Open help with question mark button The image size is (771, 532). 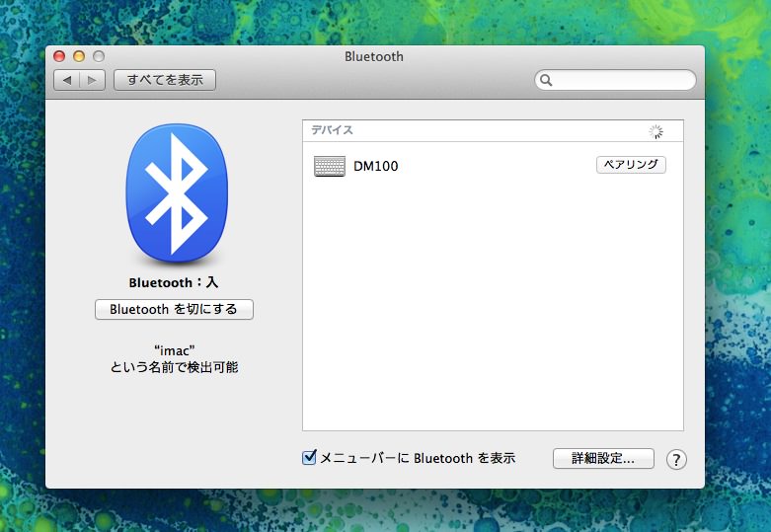(676, 460)
